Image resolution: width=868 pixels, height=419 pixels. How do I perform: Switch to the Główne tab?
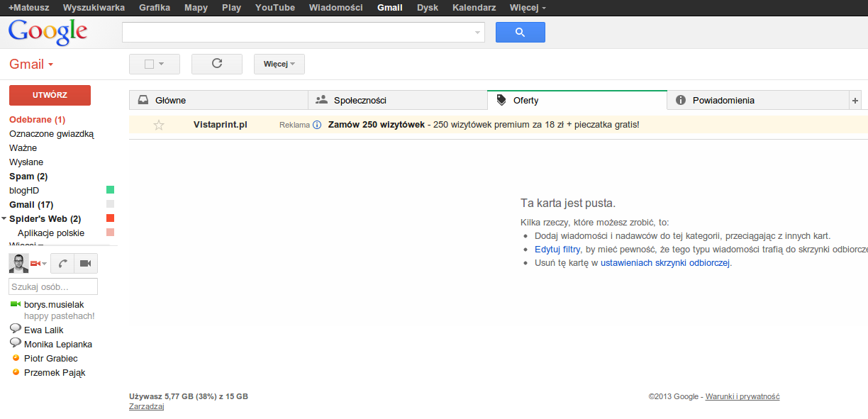coord(218,101)
